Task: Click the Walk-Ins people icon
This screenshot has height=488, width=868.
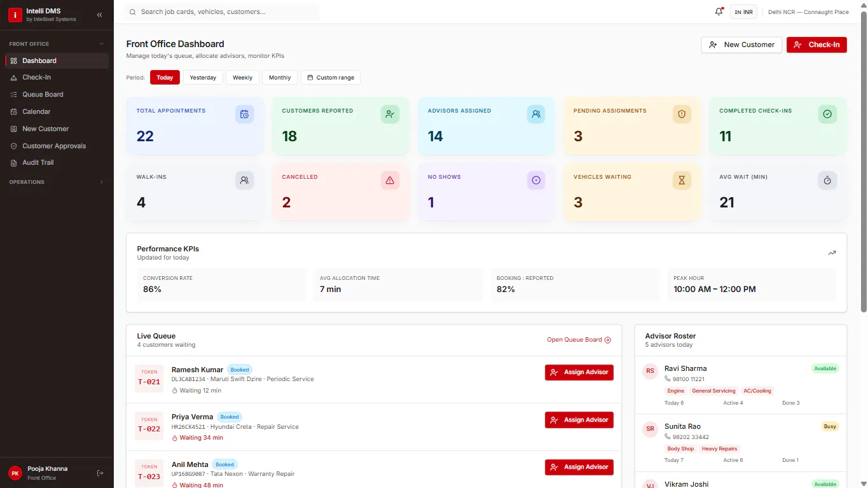Action: point(245,181)
